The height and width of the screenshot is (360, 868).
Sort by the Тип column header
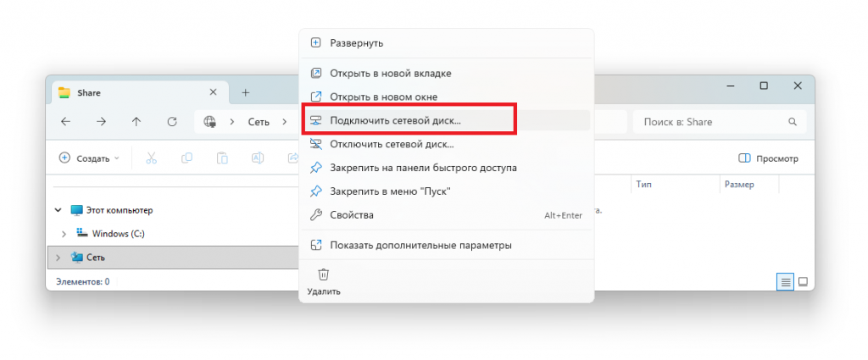[x=675, y=185]
